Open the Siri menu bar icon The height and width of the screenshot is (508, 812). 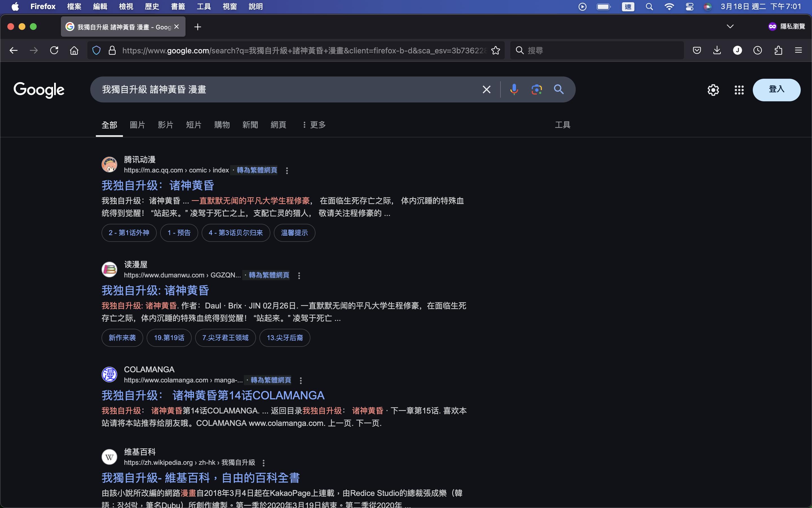click(708, 7)
